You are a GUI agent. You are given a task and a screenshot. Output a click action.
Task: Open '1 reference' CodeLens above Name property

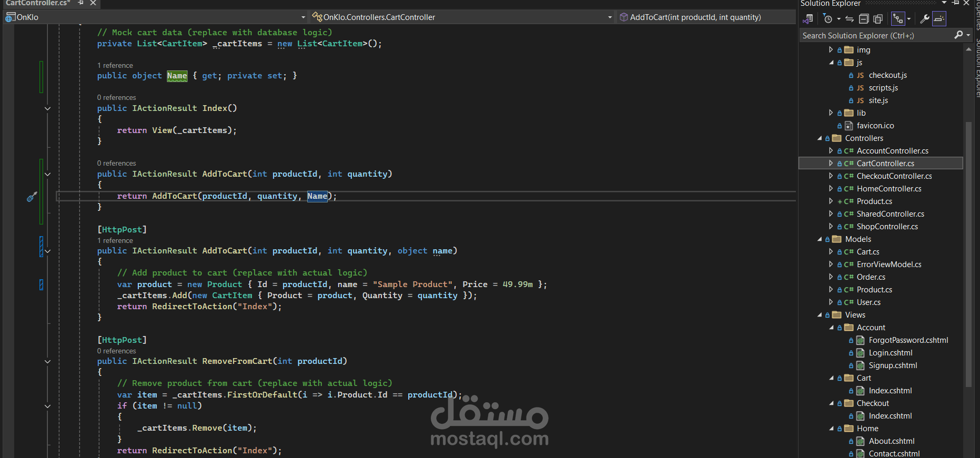[x=115, y=65]
